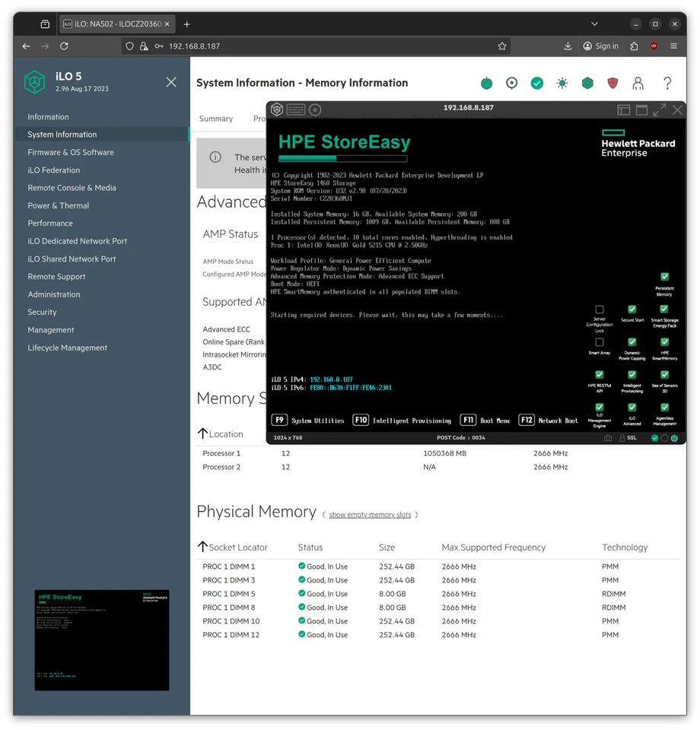Click green power button in console status bar
This screenshot has height=730, width=700.
click(x=674, y=438)
